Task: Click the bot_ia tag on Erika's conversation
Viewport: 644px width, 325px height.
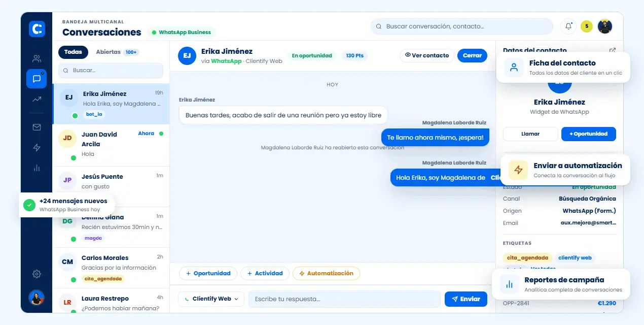Action: coord(94,114)
